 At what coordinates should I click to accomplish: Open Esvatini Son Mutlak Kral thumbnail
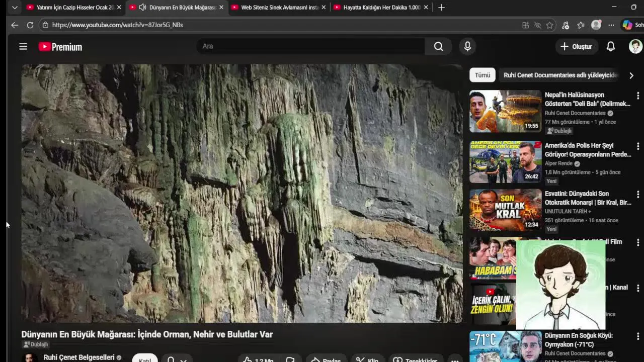pyautogui.click(x=505, y=210)
